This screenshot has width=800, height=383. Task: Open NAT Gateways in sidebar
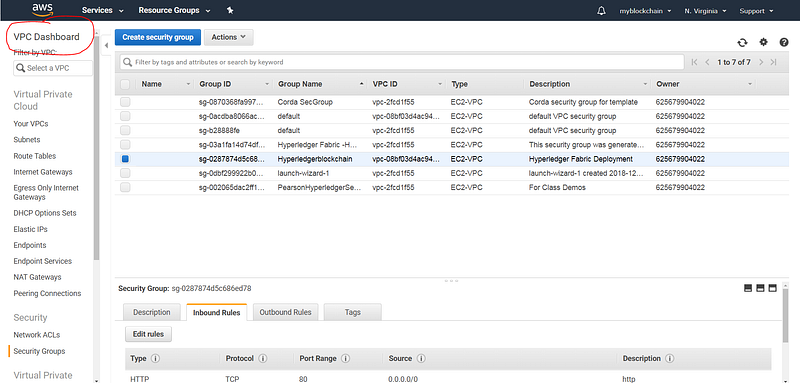[37, 277]
